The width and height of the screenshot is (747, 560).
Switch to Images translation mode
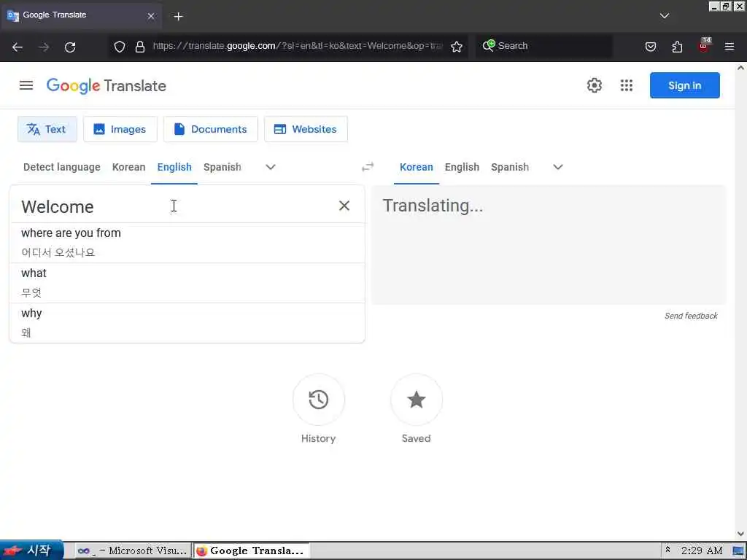coord(120,129)
